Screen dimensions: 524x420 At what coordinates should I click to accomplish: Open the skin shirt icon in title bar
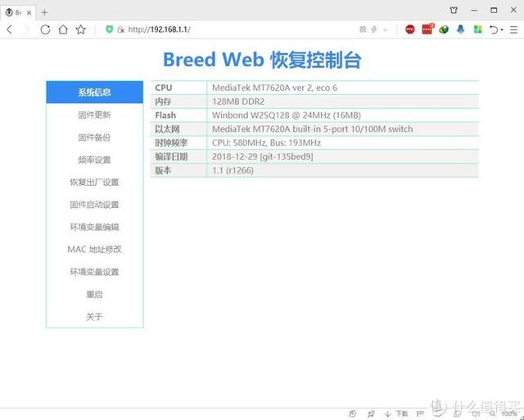[454, 10]
